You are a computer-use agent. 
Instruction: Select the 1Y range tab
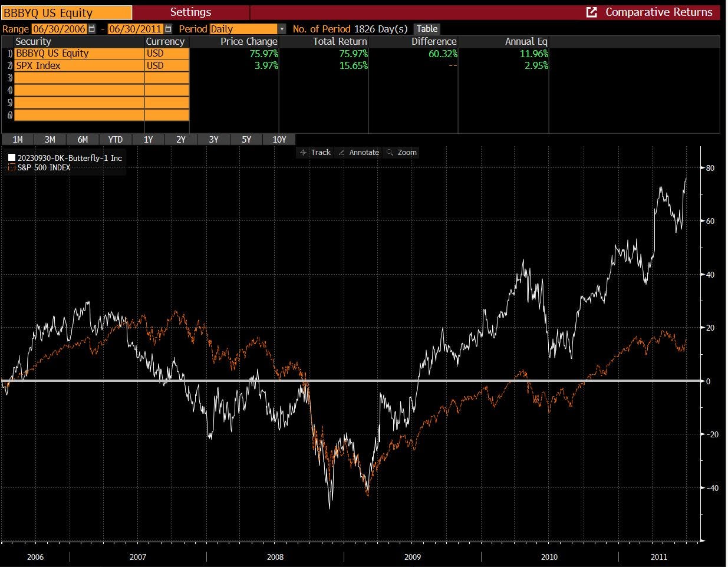tap(148, 140)
